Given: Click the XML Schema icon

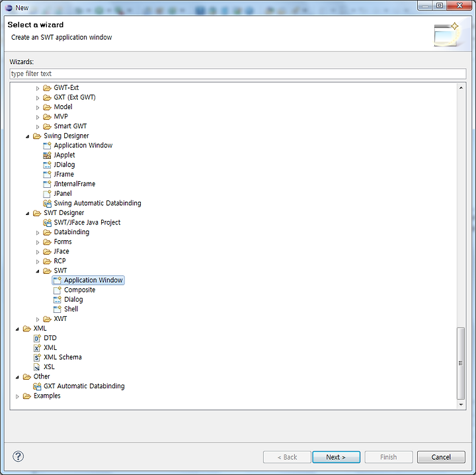Looking at the screenshot, I should [x=37, y=357].
